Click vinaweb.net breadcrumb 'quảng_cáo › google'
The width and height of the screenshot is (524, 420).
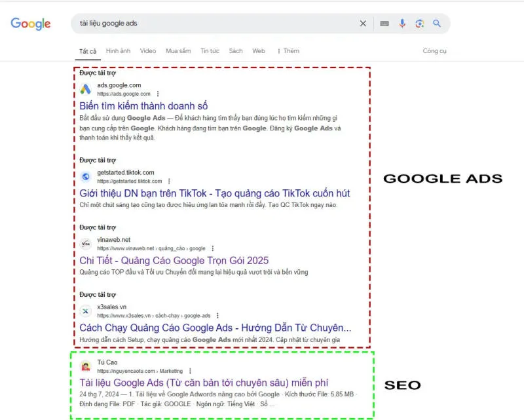tap(182, 248)
